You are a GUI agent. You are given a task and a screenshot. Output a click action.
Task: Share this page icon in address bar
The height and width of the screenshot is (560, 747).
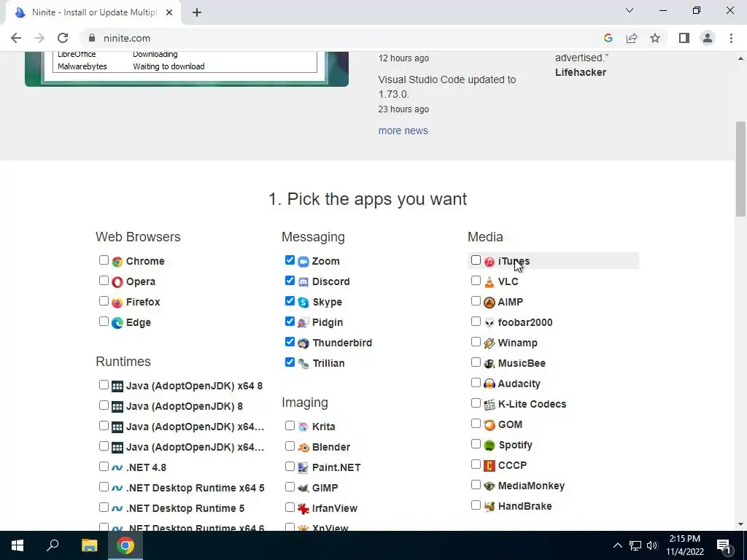632,38
